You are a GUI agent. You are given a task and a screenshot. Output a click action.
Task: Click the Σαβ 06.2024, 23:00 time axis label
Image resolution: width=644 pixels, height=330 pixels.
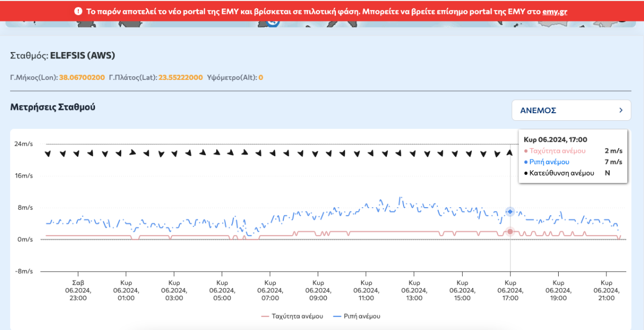78,290
